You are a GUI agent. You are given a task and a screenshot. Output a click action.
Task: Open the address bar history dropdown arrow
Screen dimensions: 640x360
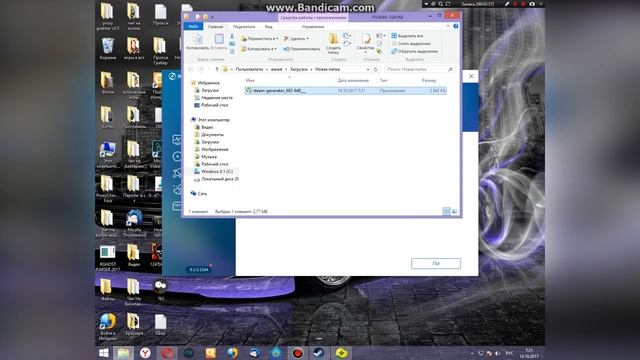pos(368,69)
